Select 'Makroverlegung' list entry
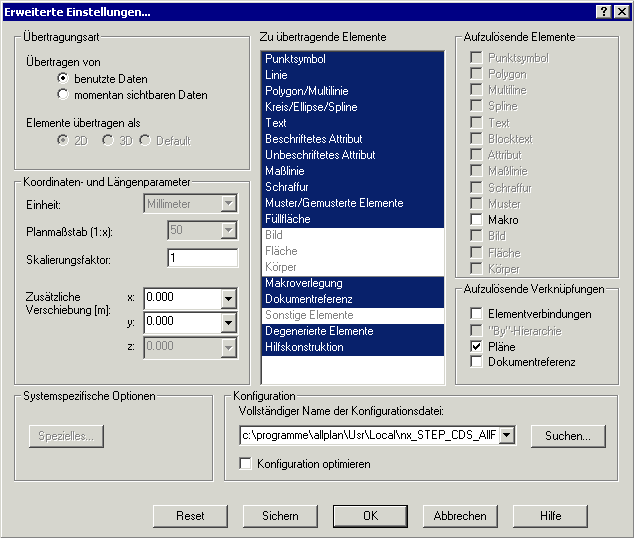Viewport: 634px width, 538px height. [353, 283]
